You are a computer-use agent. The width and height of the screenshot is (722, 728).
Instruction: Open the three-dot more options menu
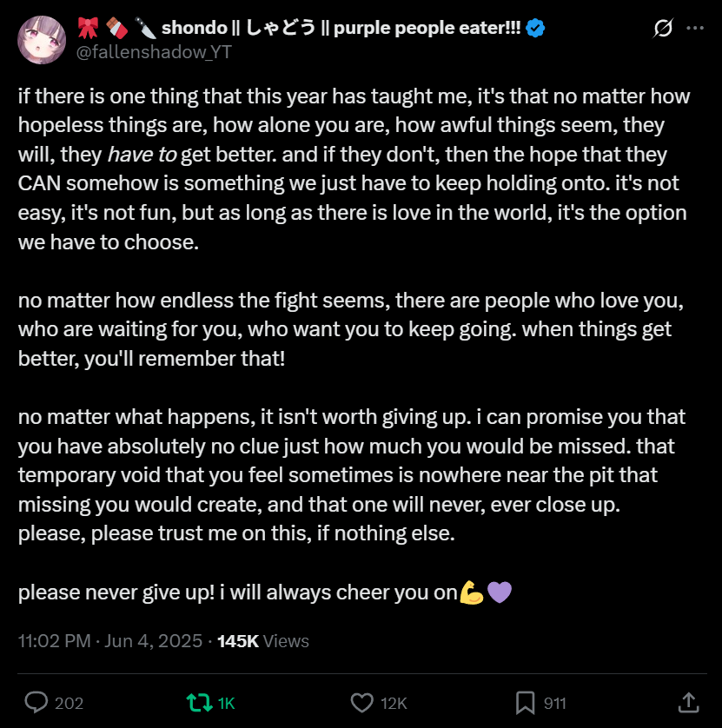[x=694, y=29]
